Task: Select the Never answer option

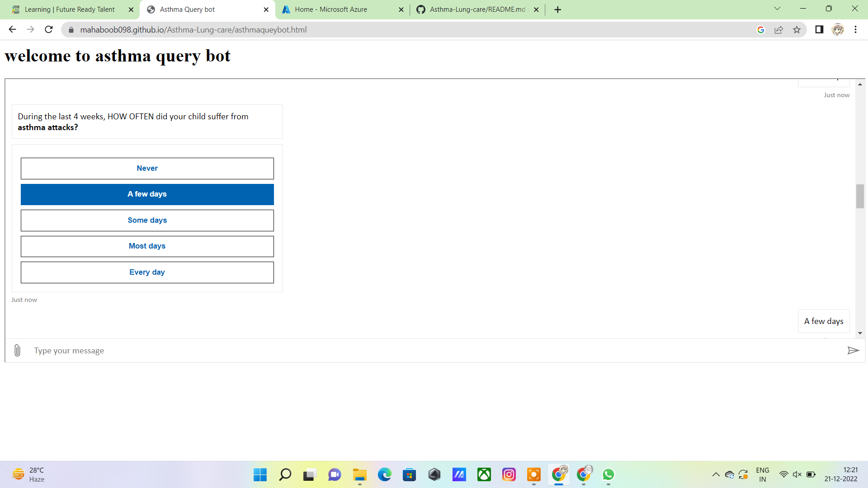Action: 147,169
